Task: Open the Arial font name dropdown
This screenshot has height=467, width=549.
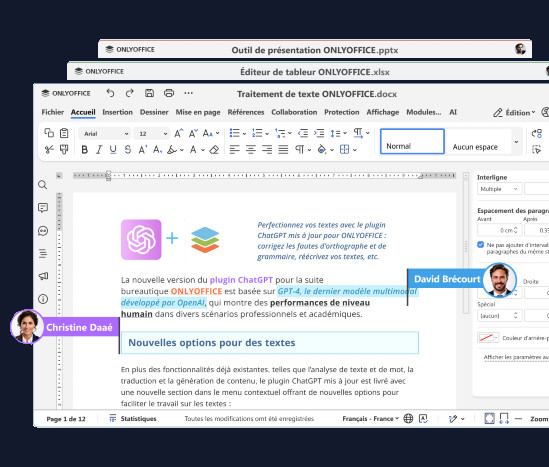Action: pos(105,134)
